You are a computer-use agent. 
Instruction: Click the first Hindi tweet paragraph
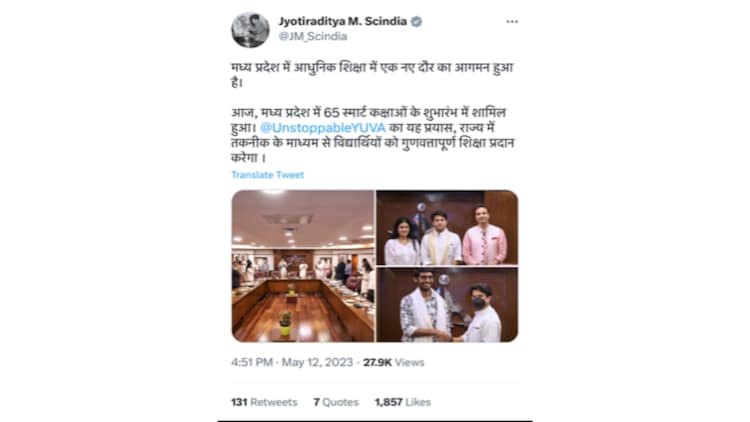[372, 75]
